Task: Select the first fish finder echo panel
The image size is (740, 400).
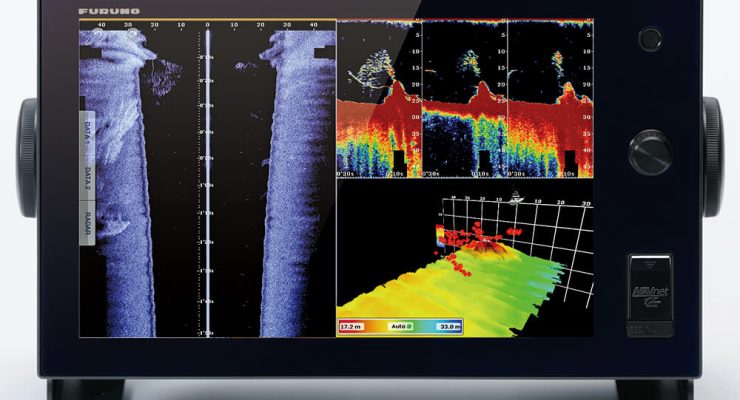Action: (x=379, y=98)
